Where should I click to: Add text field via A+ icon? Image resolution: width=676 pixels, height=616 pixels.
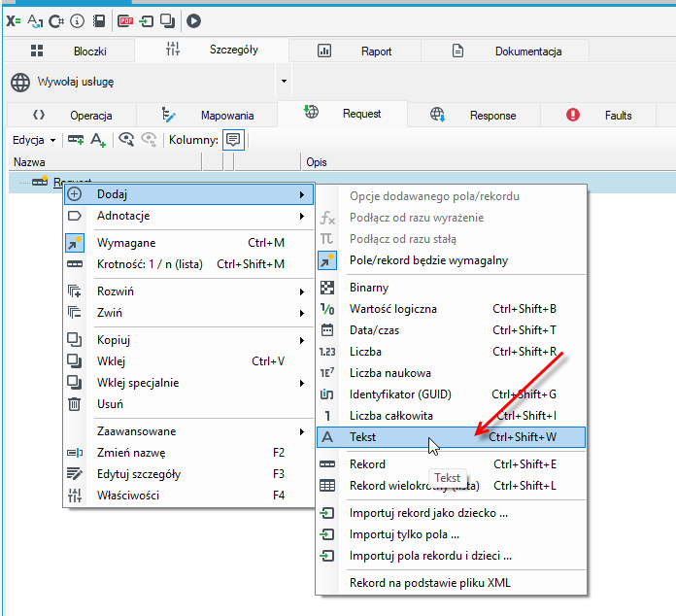pyautogui.click(x=98, y=140)
